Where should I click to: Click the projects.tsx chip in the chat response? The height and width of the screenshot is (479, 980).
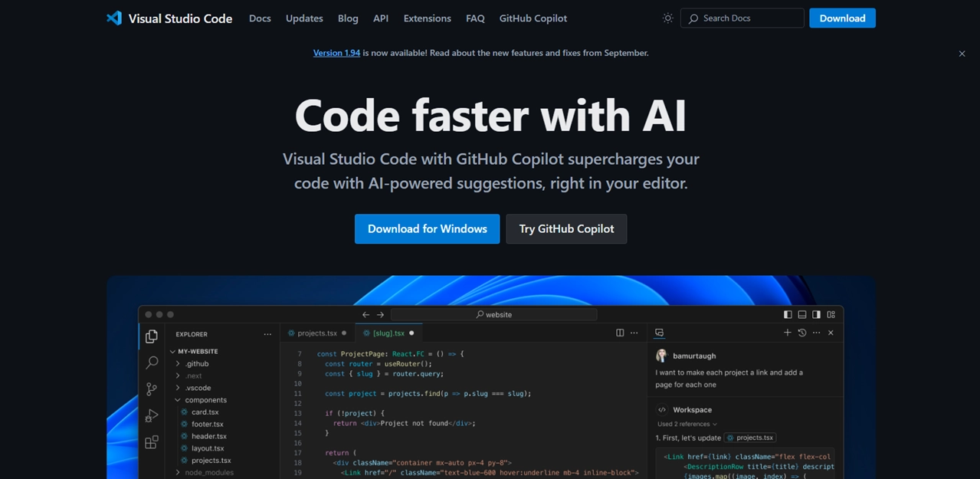pyautogui.click(x=750, y=438)
